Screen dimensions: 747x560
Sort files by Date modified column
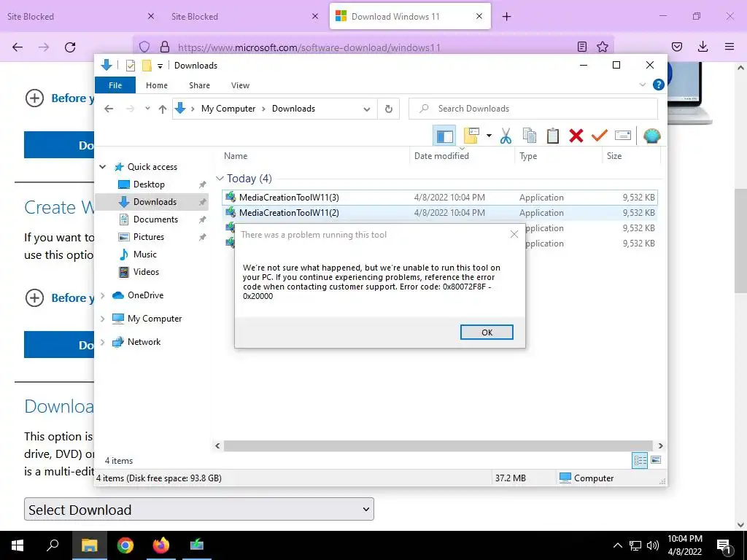pyautogui.click(x=461, y=156)
